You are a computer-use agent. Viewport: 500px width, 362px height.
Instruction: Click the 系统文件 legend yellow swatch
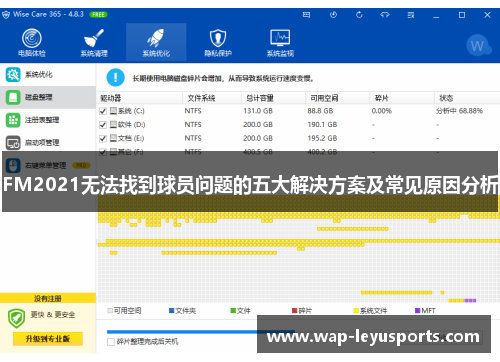pyautogui.click(x=356, y=311)
